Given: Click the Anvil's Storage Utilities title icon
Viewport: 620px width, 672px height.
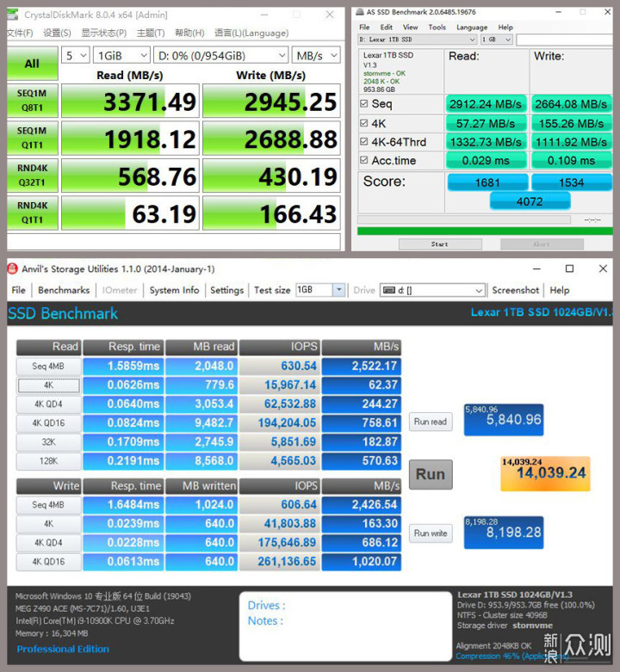Looking at the screenshot, I should [12, 268].
